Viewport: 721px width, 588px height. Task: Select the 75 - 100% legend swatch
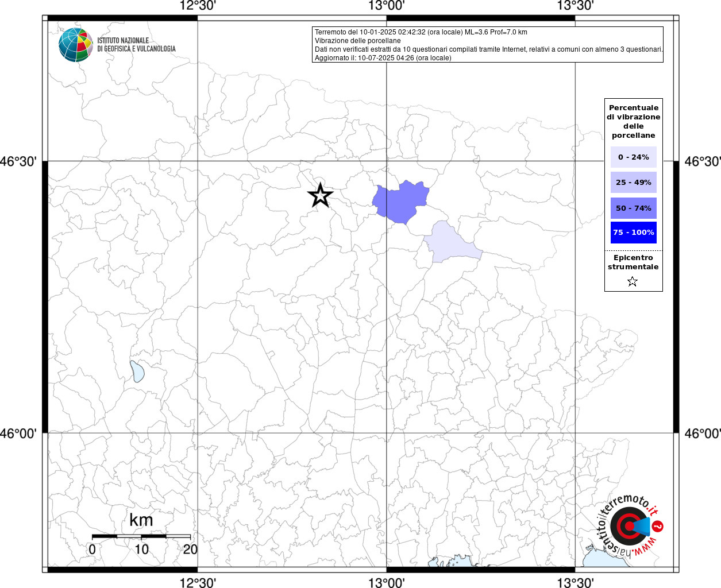[x=633, y=233]
